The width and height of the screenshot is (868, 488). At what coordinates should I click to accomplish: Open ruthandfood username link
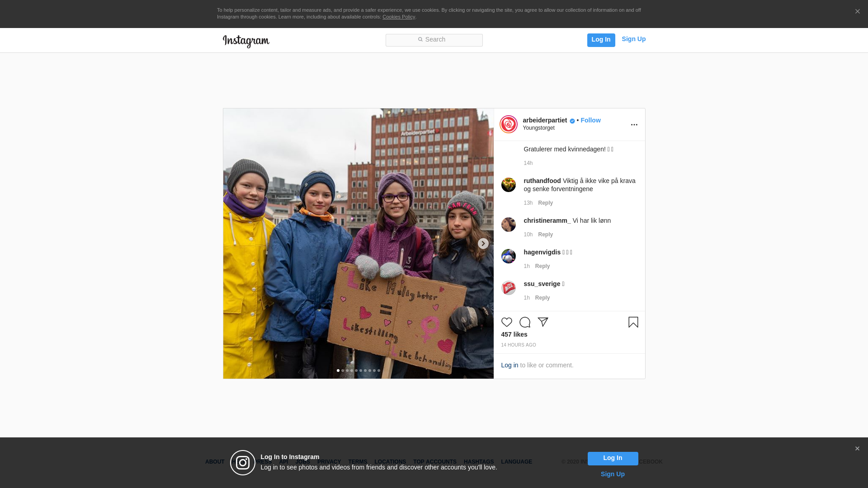pos(542,181)
